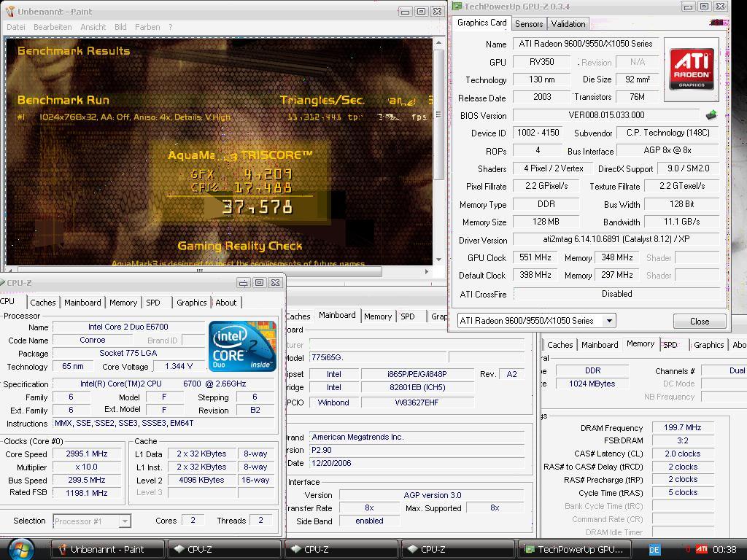Screen dimensions: 747x560
Task: Click the ATI CrossFire Disabled field
Action: (616, 294)
